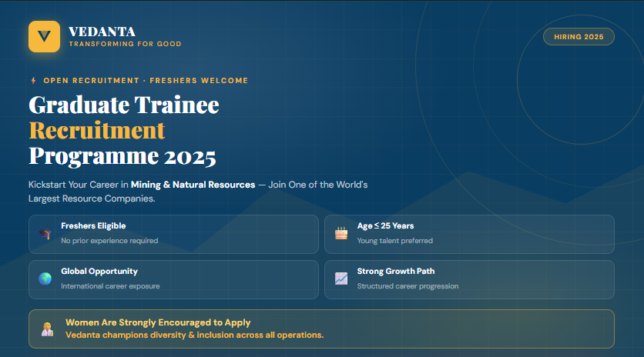Viewport: 644px width, 357px height.
Task: Click the Women Are Strongly Encouraged banner text
Action: pyautogui.click(x=158, y=322)
